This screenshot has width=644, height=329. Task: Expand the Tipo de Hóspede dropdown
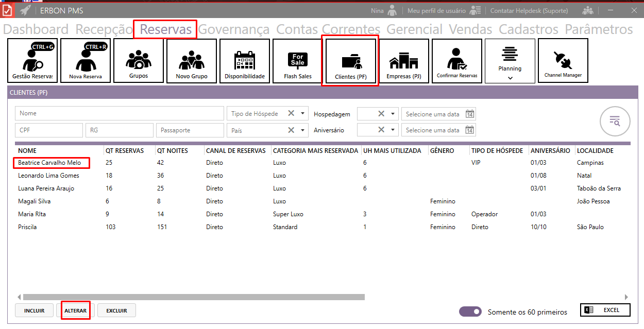pos(303,113)
